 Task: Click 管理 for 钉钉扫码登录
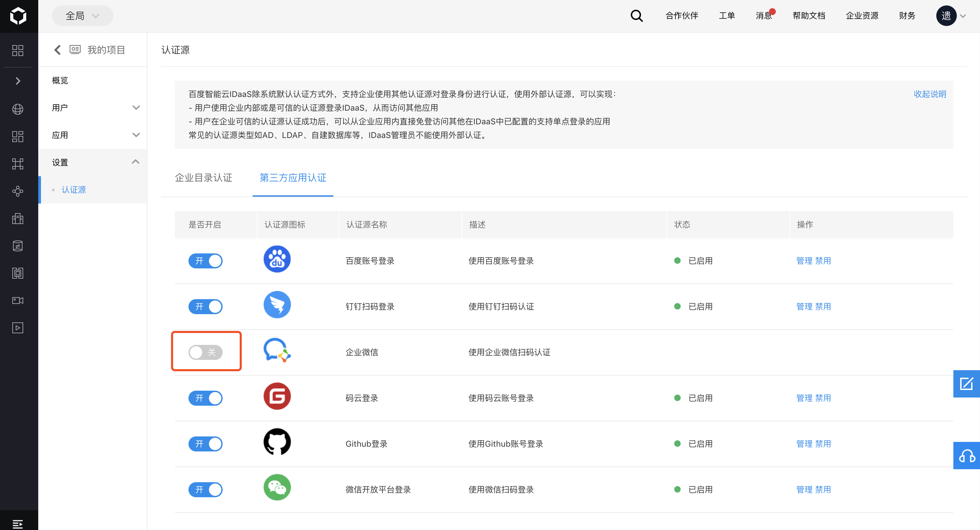click(x=804, y=307)
